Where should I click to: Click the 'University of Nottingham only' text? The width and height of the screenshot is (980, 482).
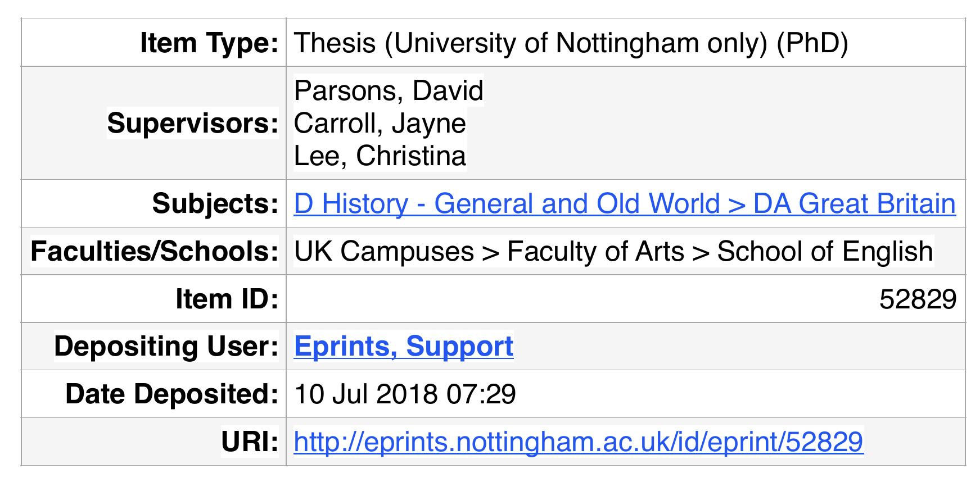click(x=577, y=43)
